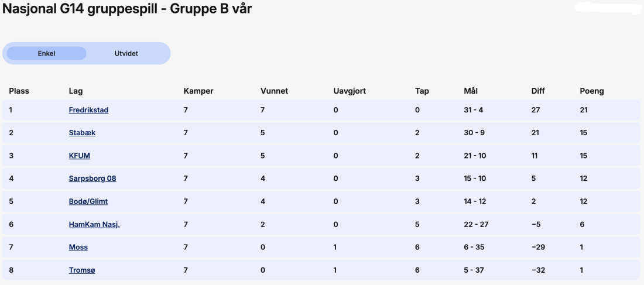Image resolution: width=644 pixels, height=285 pixels.
Task: Click the Poeng column header
Action: pyautogui.click(x=592, y=91)
